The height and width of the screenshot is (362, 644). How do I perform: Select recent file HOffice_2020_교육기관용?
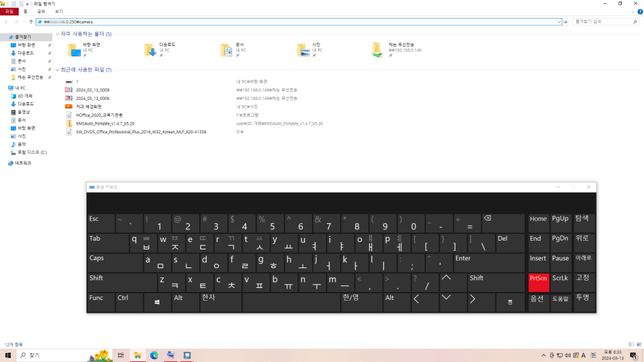[x=99, y=115]
